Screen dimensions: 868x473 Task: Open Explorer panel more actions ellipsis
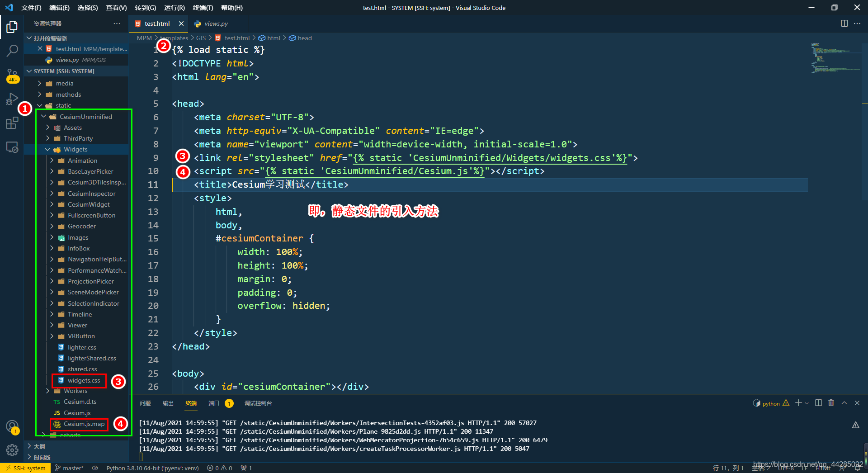[117, 24]
